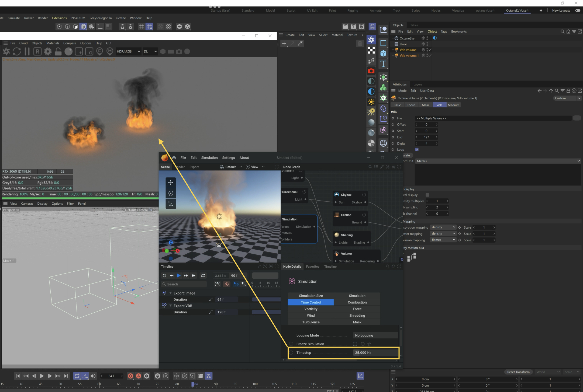Screen dimensions: 583x392
Task: Open the Looping Mode dropdown
Action: click(375, 335)
